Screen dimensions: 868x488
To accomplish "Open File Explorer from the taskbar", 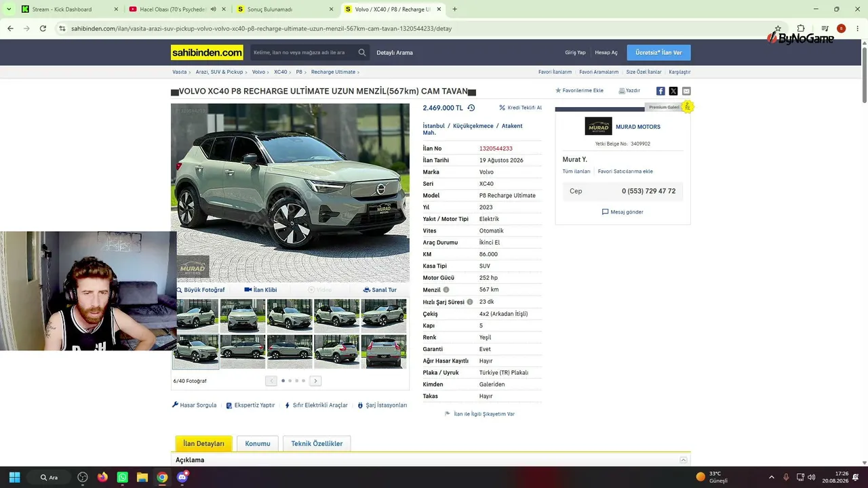I will 142,477.
